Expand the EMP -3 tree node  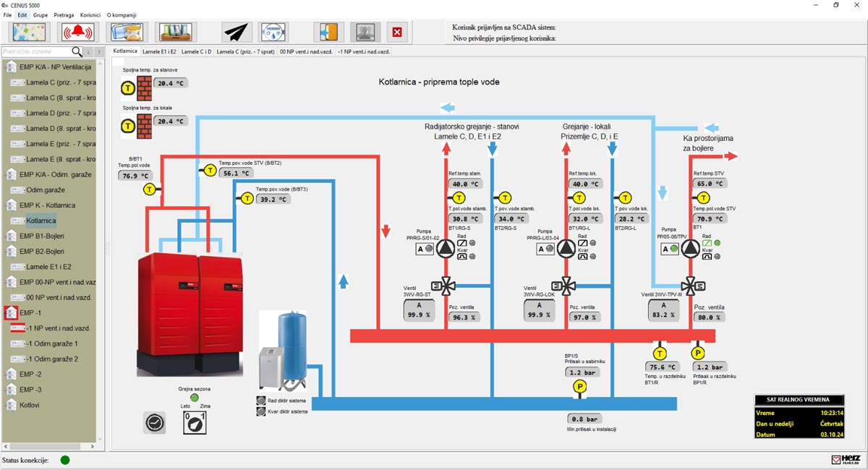11,389
